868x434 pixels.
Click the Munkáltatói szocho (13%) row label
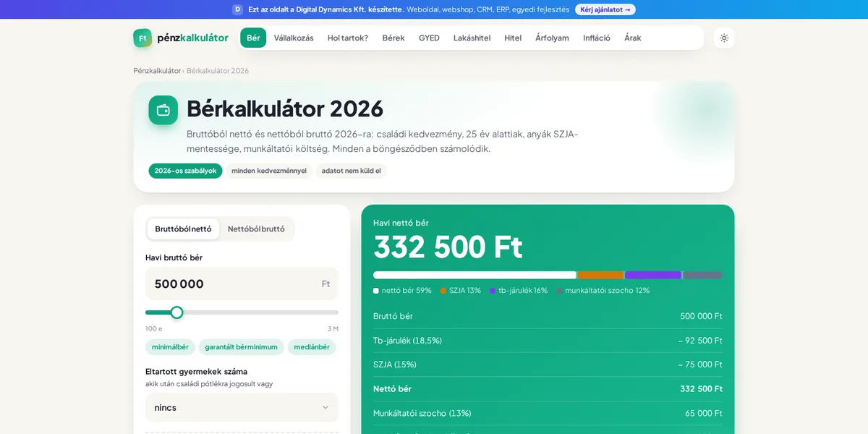pos(422,413)
